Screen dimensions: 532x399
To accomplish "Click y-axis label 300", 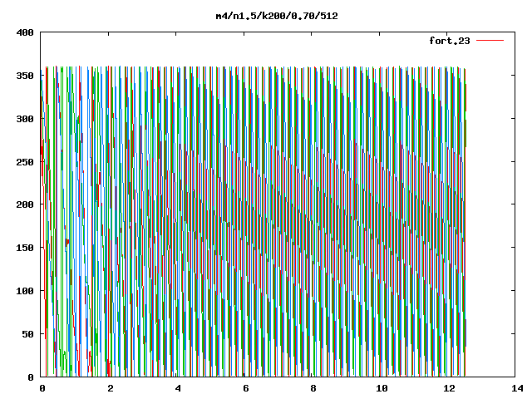I will 25,119.
